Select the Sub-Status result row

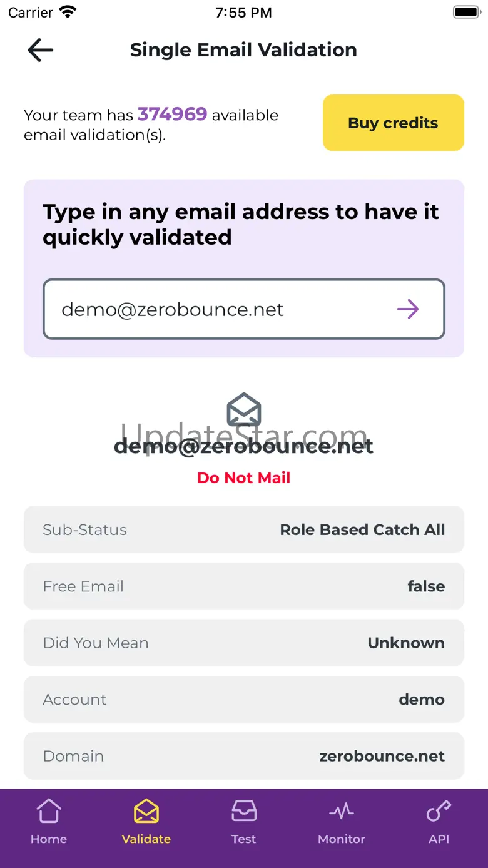pos(244,529)
